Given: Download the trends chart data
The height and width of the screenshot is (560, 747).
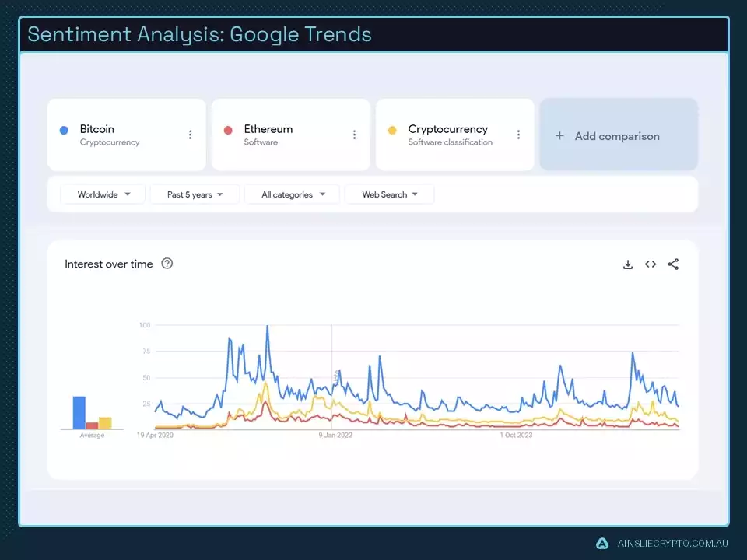Looking at the screenshot, I should (628, 264).
